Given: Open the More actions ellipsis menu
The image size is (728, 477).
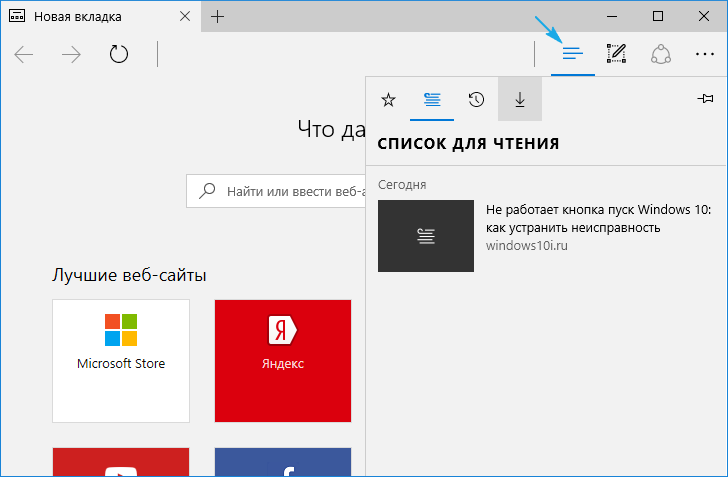Looking at the screenshot, I should point(703,53).
